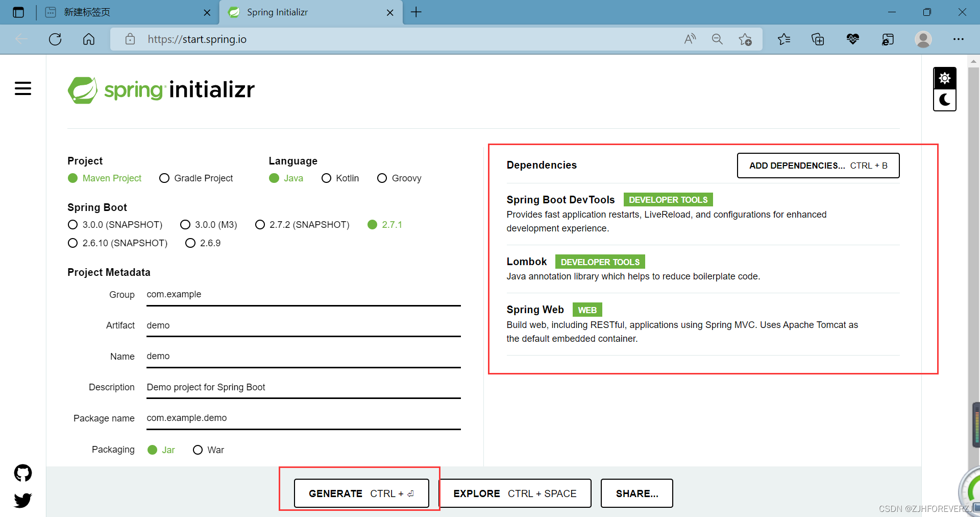
Task: Select Spring Boot 2.7.1
Action: tap(385, 225)
